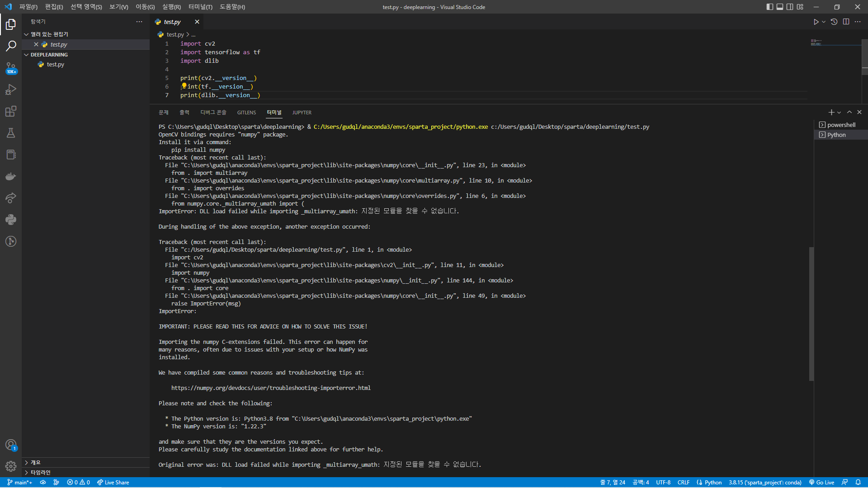Open the Live Share arrow icon in activity bar

pos(11,198)
